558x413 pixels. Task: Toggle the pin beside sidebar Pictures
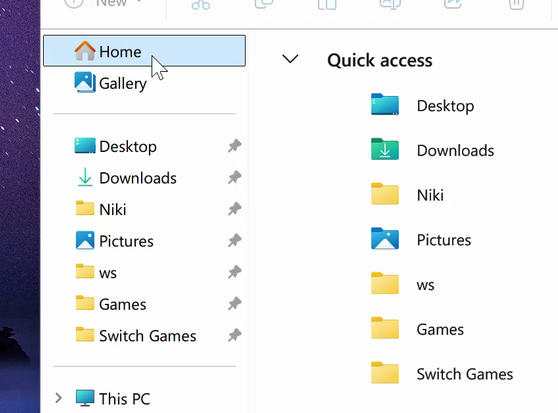point(235,240)
